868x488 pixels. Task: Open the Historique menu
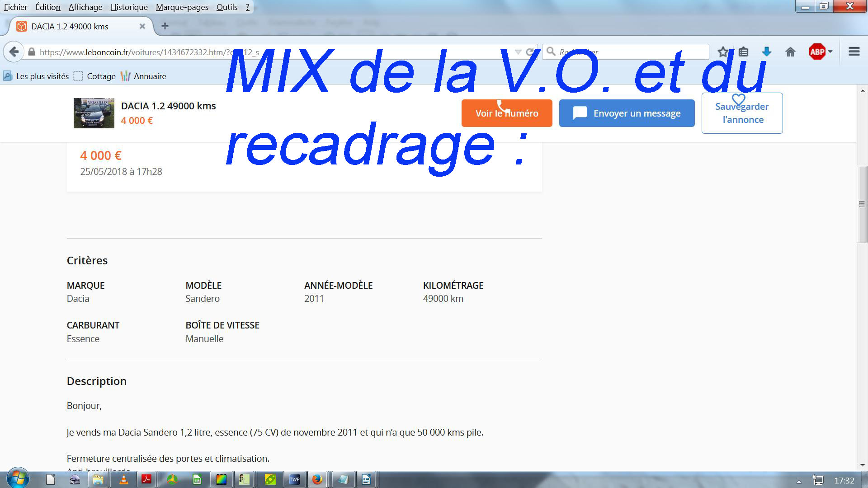click(129, 7)
